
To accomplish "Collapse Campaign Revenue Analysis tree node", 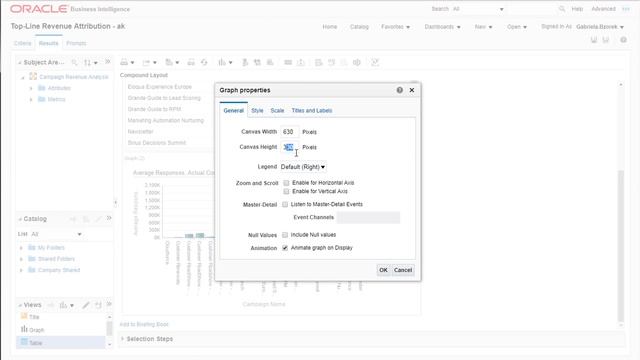I will [x=23, y=77].
